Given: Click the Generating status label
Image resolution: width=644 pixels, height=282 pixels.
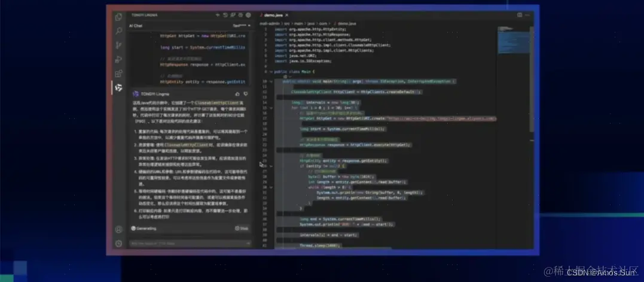Looking at the screenshot, I should [146, 228].
